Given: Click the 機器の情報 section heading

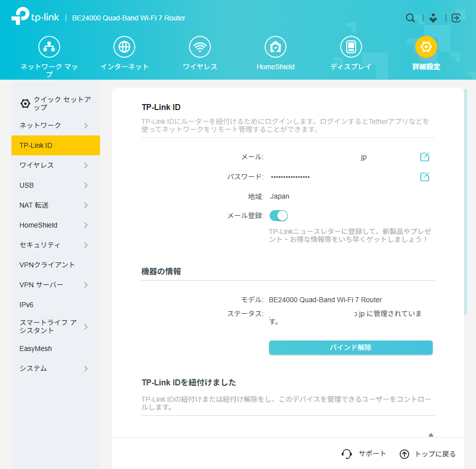Looking at the screenshot, I should 161,271.
